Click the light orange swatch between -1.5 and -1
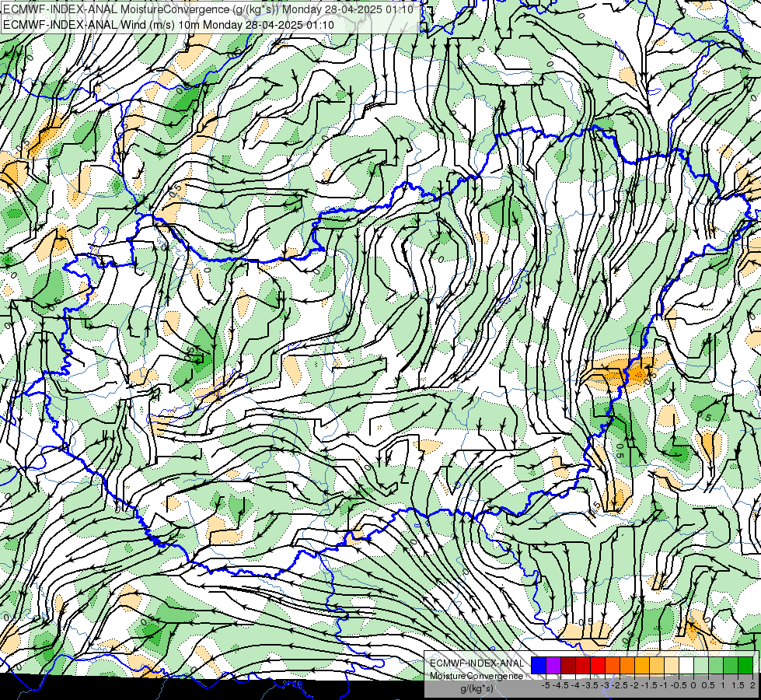This screenshot has width=761, height=700. [x=657, y=665]
